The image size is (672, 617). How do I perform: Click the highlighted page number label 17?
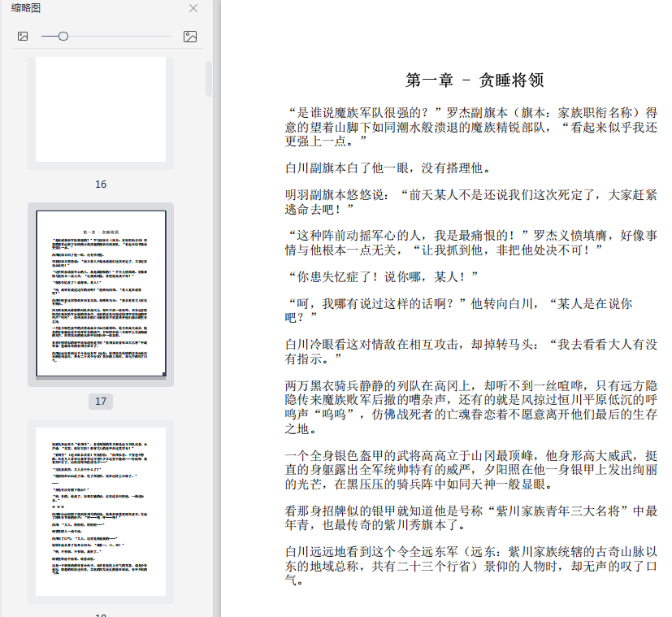click(x=101, y=402)
